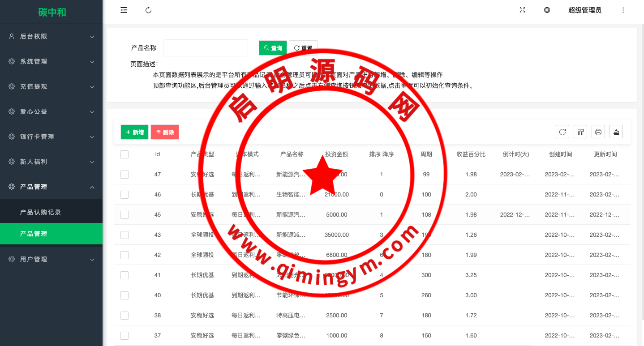Click the green 新增 button
644x346 pixels.
point(134,132)
